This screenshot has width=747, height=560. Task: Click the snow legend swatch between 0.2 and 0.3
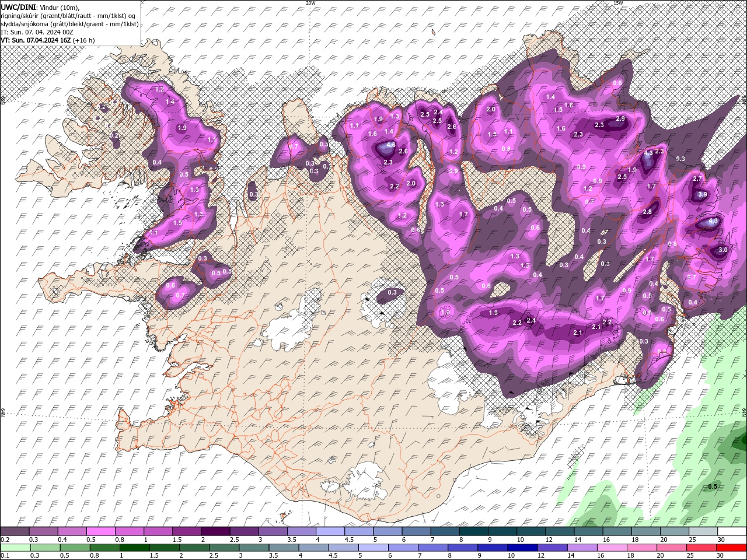15,531
